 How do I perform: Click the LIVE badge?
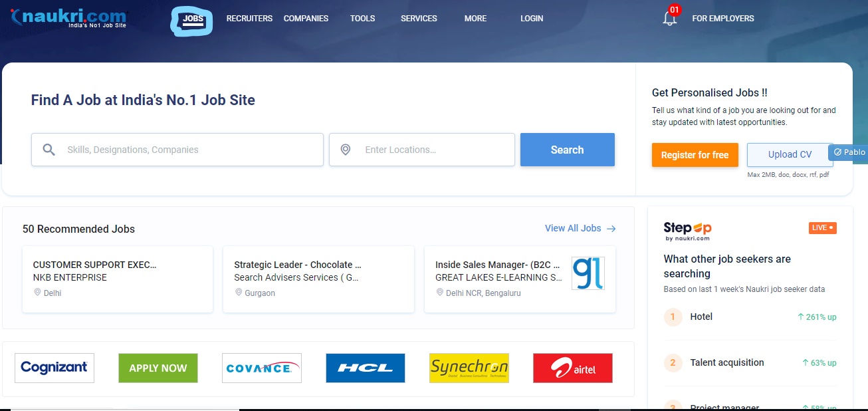pyautogui.click(x=823, y=227)
